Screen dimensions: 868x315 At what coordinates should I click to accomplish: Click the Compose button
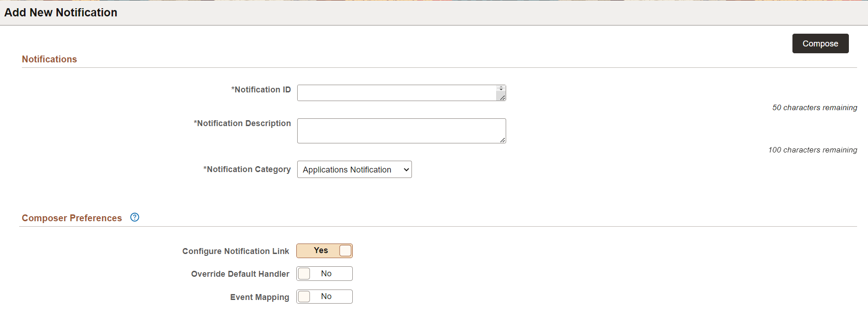pos(820,44)
